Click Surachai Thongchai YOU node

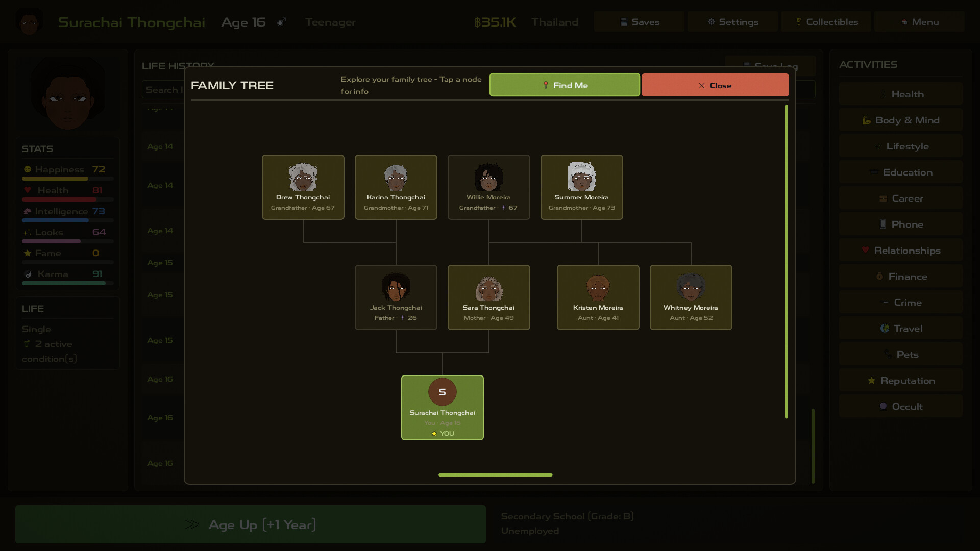point(443,408)
